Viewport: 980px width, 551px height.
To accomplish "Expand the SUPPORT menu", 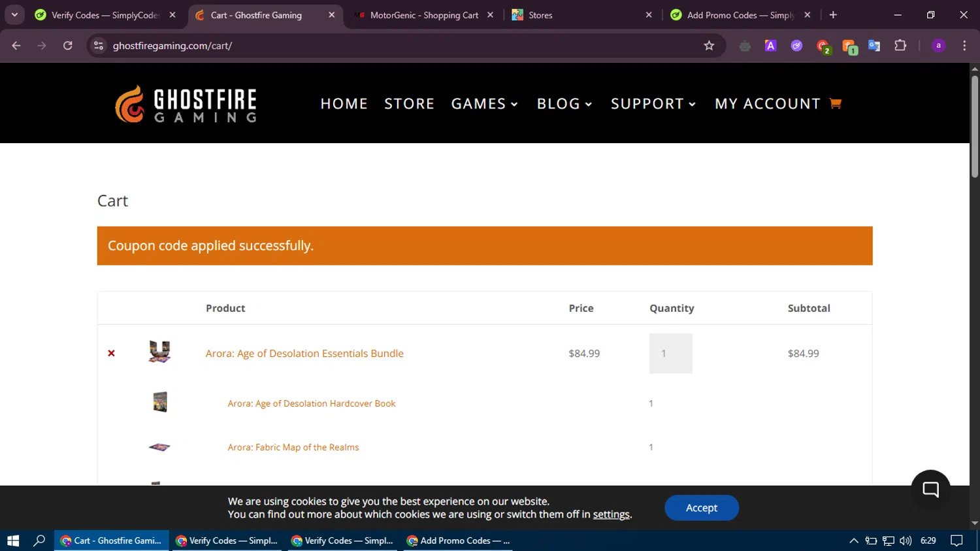I will coord(653,104).
